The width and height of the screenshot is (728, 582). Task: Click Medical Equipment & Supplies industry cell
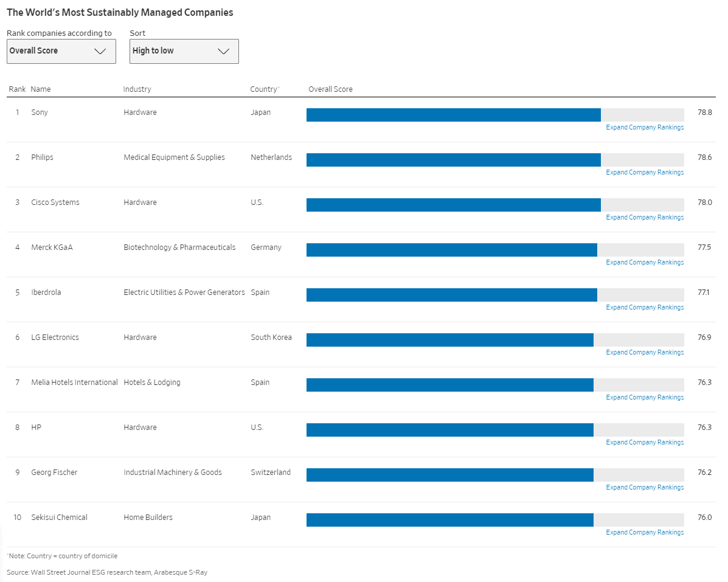174,158
